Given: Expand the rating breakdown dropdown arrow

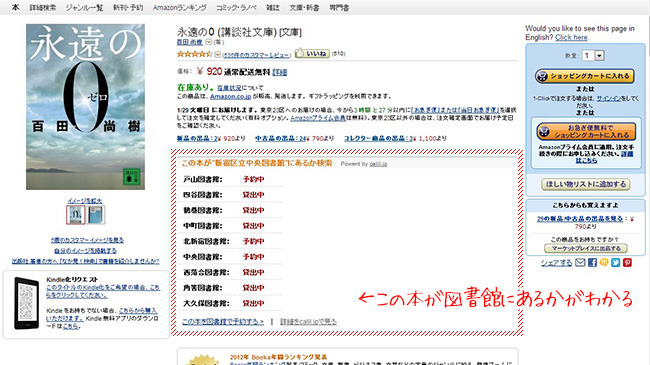Looking at the screenshot, I should [x=217, y=54].
